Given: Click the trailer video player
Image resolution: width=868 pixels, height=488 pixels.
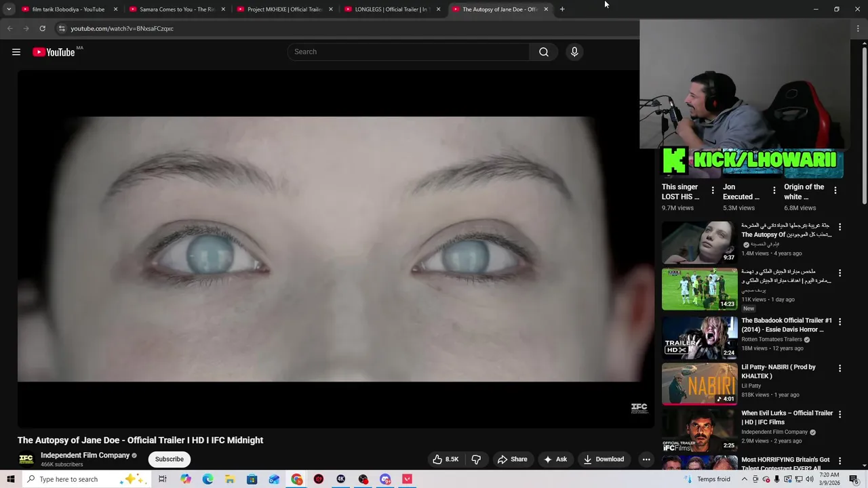Looking at the screenshot, I should tap(336, 249).
